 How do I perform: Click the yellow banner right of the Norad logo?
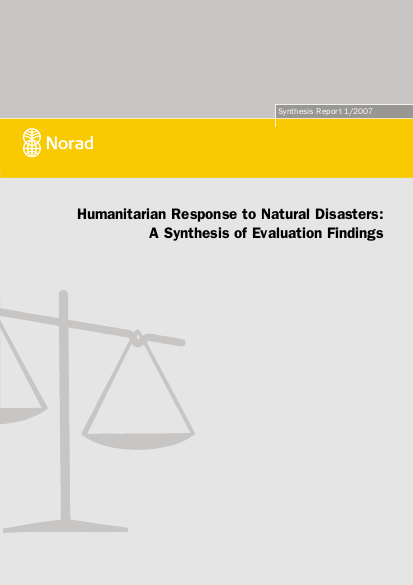pos(254,148)
